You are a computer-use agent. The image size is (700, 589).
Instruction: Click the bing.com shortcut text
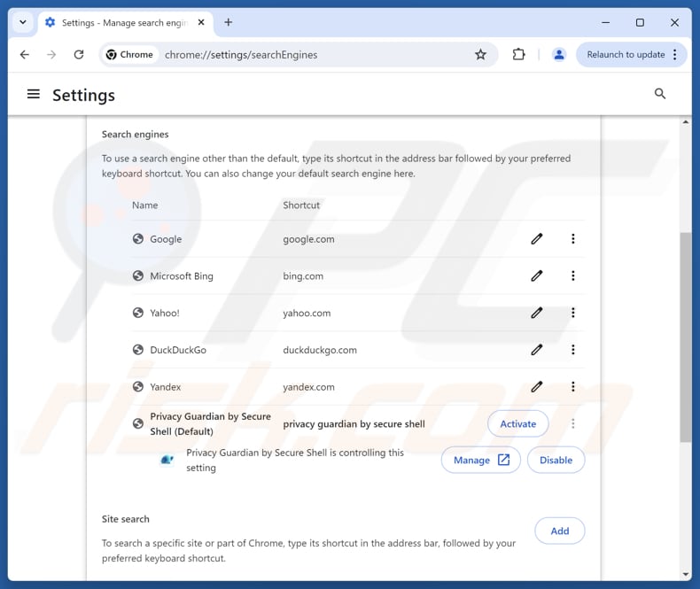[x=303, y=276]
